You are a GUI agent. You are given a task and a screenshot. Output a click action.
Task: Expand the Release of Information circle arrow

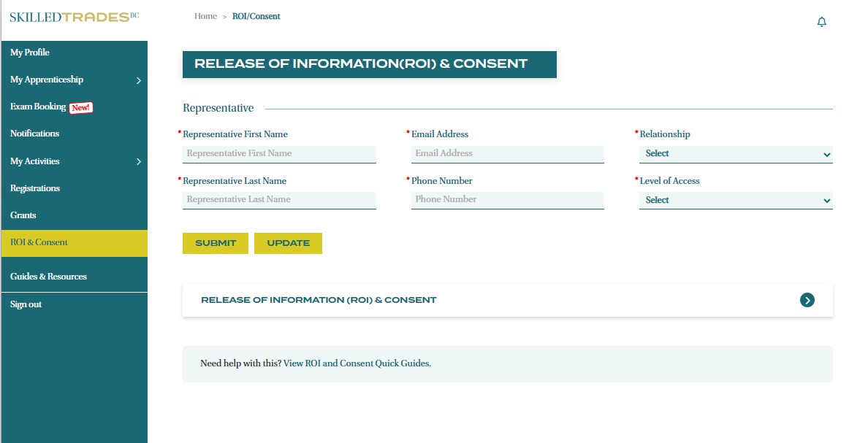[807, 300]
